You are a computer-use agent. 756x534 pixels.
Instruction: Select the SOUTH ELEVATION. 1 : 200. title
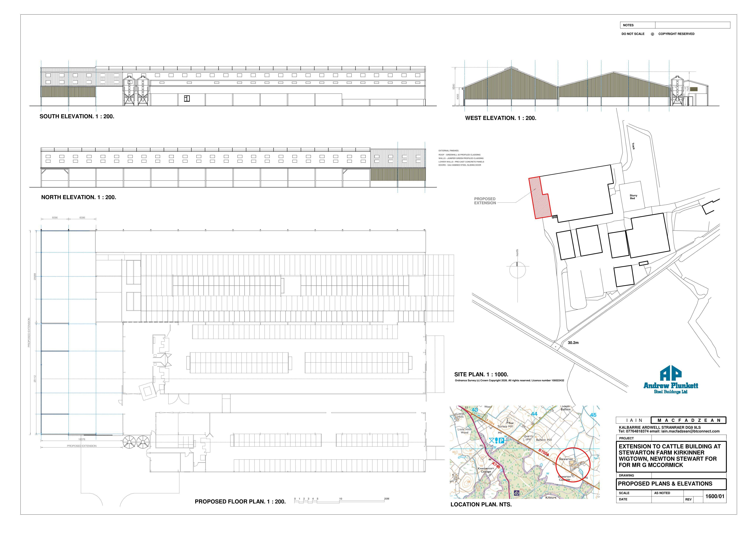click(x=77, y=117)
